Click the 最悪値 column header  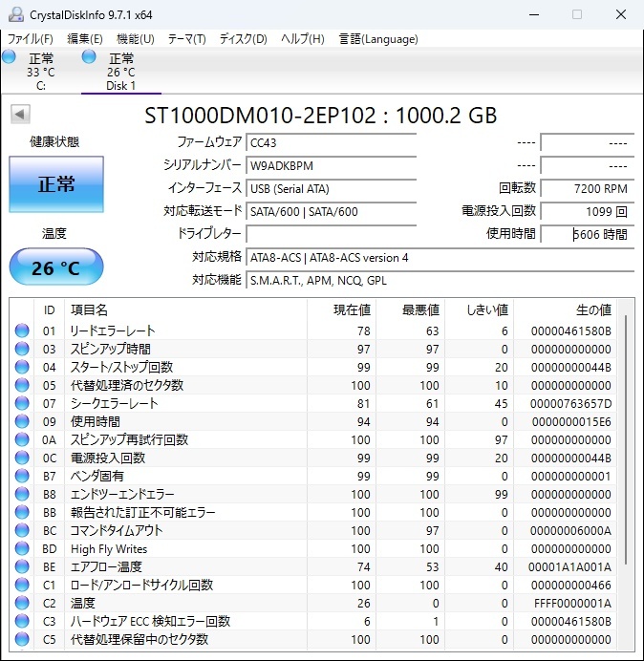[x=410, y=310]
